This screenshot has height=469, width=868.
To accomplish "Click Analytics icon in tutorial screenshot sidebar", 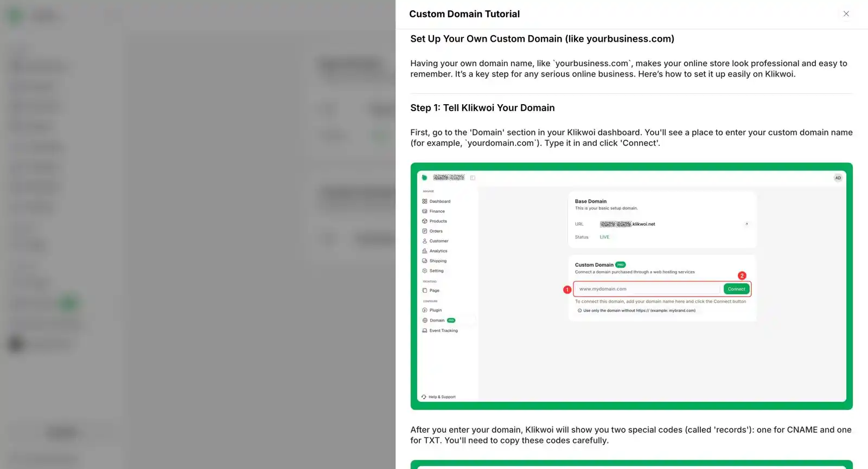I will click(x=425, y=251).
